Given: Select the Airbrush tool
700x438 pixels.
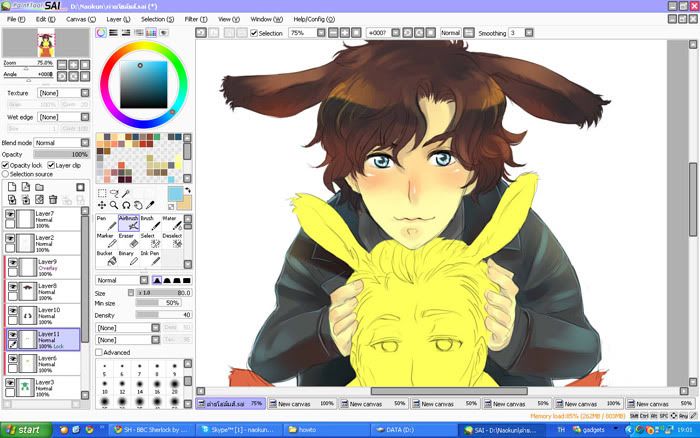Looking at the screenshot, I should tap(127, 223).
